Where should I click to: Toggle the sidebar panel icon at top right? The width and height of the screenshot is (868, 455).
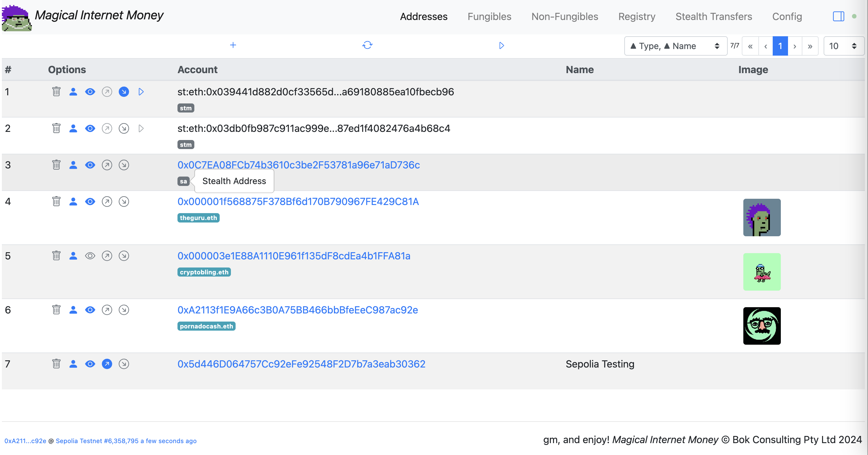(838, 16)
